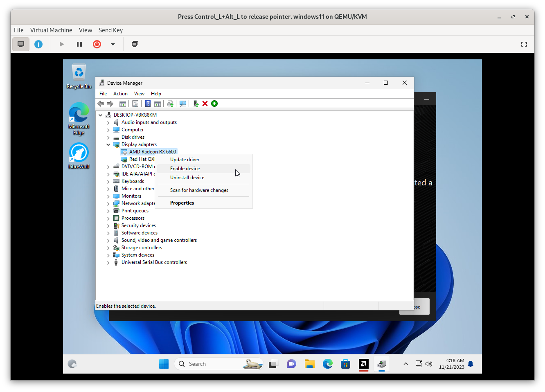This screenshot has height=392, width=545.
Task: Toggle fullscreen view of the VM console
Action: [524, 44]
